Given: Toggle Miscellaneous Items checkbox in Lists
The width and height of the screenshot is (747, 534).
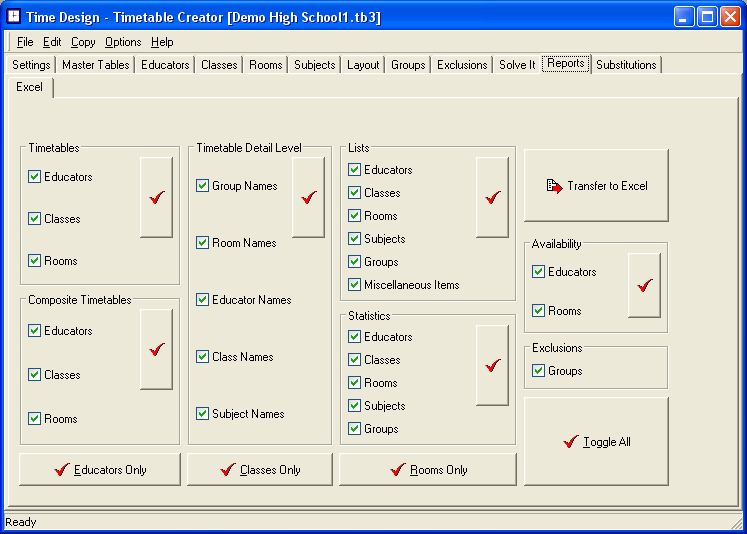Looking at the screenshot, I should coord(355,285).
